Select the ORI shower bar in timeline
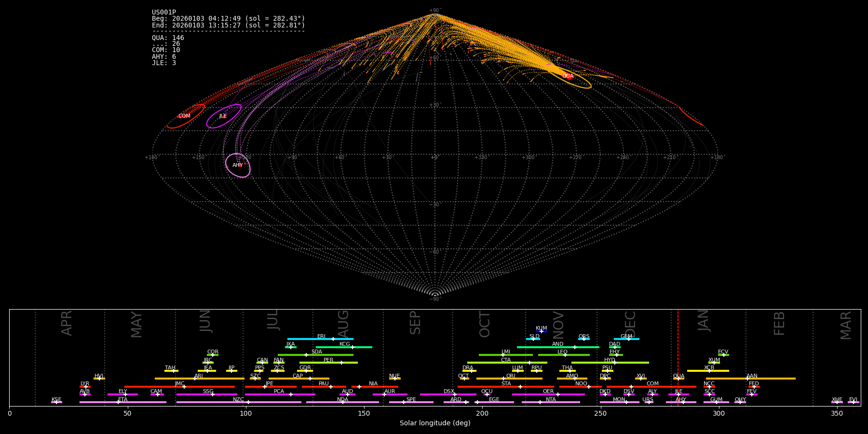Screen dimensions: 868x434 [509, 379]
